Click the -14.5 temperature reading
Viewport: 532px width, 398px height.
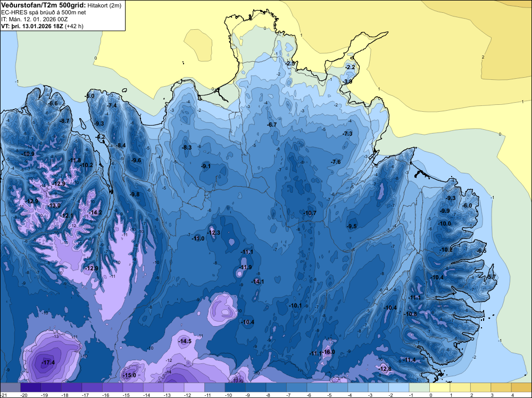(x=185, y=342)
